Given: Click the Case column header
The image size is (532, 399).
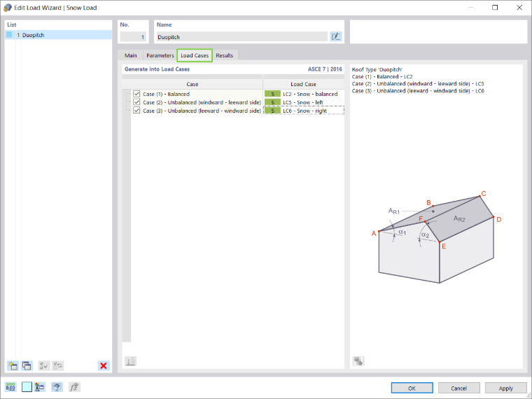Looking at the screenshot, I should pos(192,84).
